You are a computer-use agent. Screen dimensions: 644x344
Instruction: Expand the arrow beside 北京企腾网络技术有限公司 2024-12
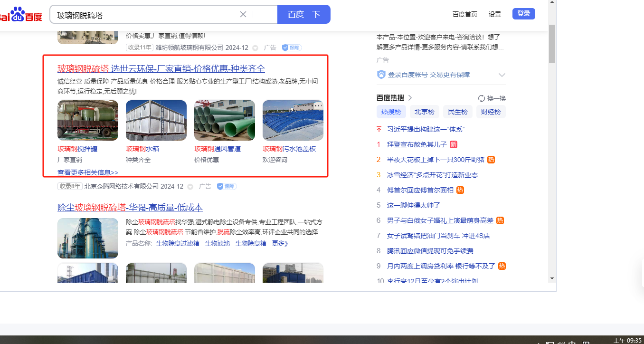[x=190, y=187]
